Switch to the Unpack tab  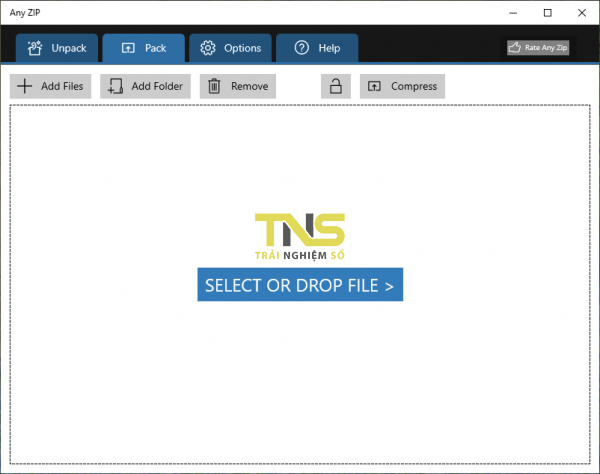pos(57,48)
